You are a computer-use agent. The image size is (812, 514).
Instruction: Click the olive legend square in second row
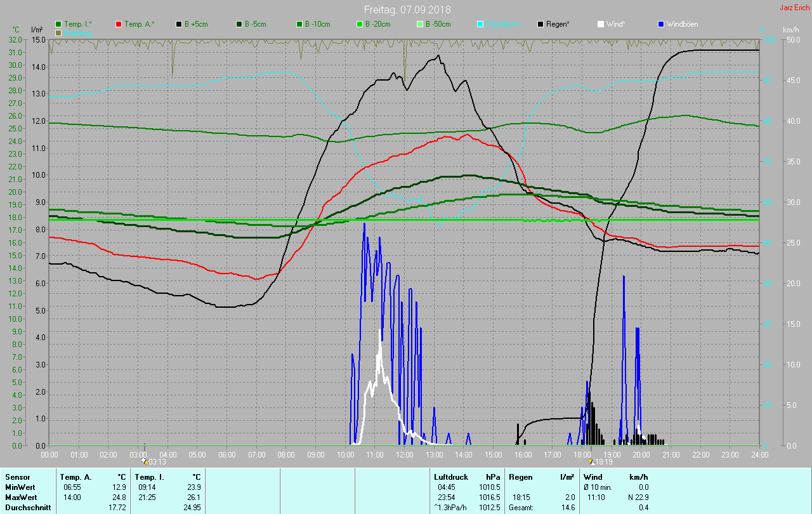58,32
